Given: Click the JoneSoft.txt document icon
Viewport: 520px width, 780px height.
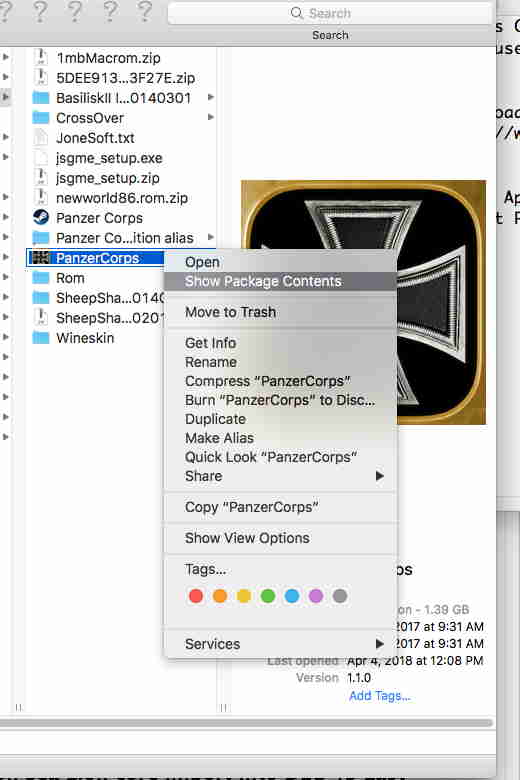Looking at the screenshot, I should point(41,138).
